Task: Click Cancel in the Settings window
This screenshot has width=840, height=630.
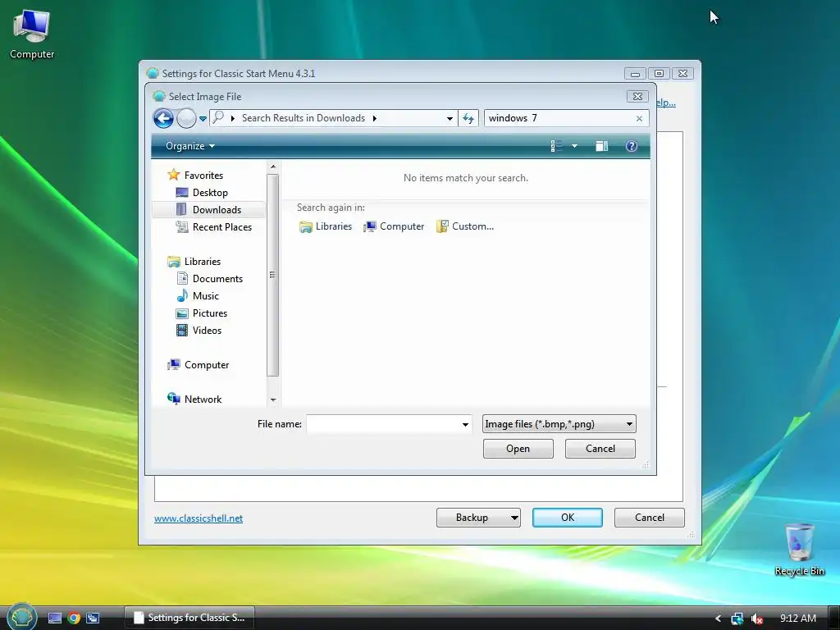Action: click(650, 518)
